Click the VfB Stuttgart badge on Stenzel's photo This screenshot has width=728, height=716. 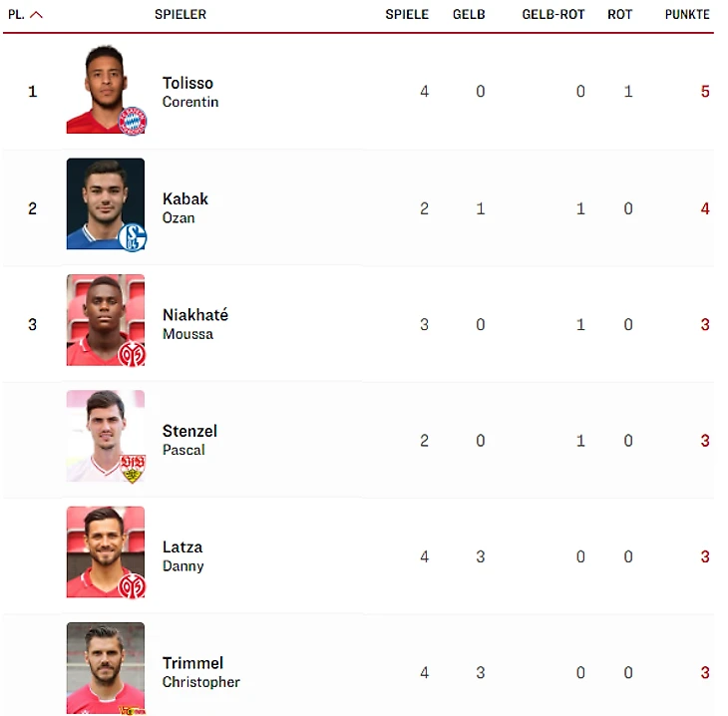[x=133, y=469]
